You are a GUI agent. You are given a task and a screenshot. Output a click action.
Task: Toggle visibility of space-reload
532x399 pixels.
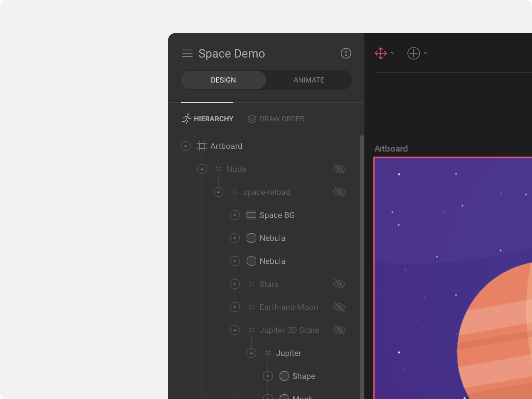(x=339, y=192)
